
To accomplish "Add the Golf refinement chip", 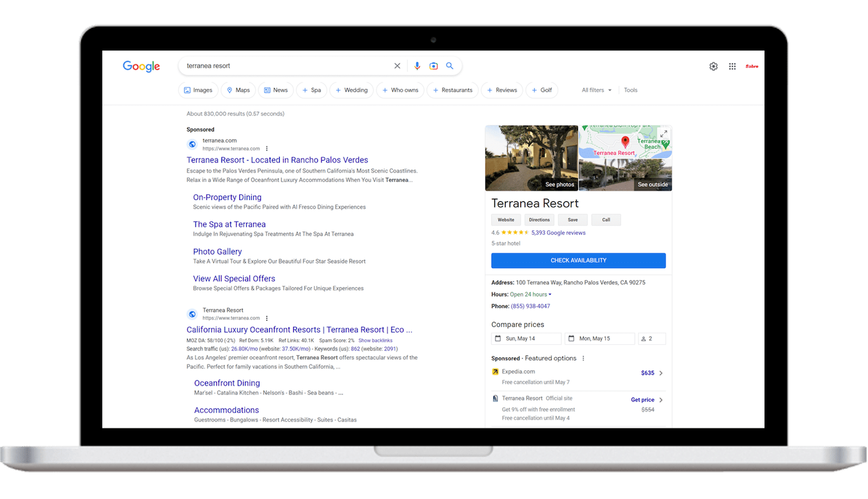I will click(x=541, y=90).
